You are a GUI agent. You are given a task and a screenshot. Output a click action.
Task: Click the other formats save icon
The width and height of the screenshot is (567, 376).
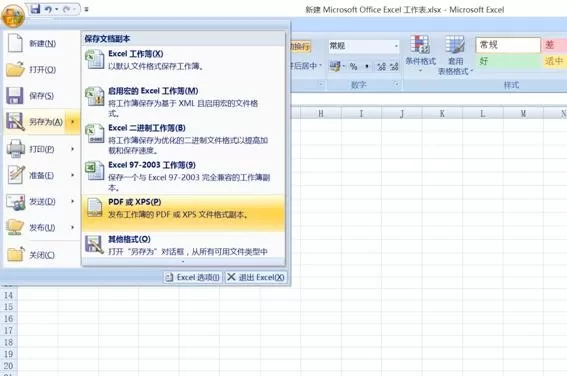pyautogui.click(x=94, y=244)
